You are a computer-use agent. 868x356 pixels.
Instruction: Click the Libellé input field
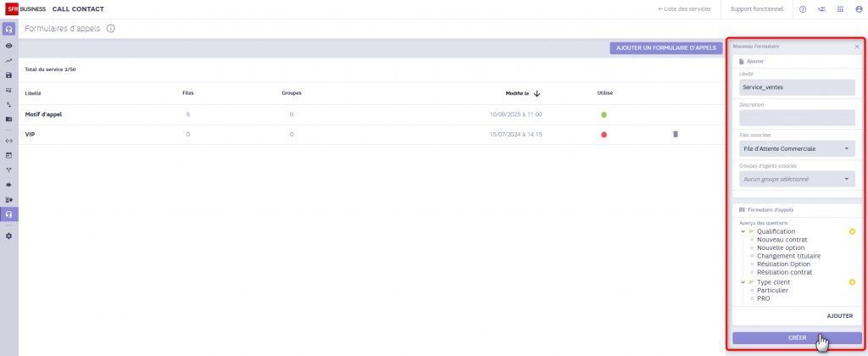click(x=797, y=87)
